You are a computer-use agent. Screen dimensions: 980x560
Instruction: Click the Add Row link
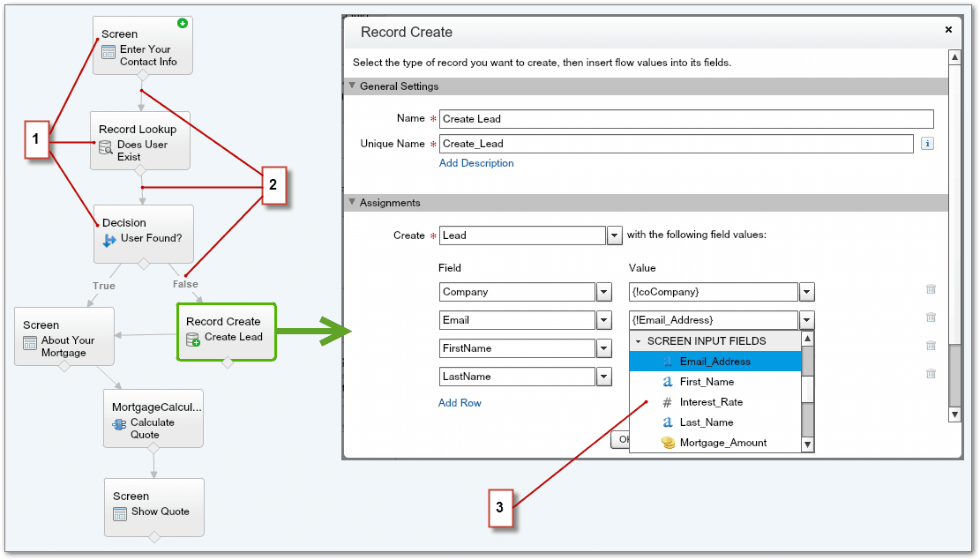[460, 403]
